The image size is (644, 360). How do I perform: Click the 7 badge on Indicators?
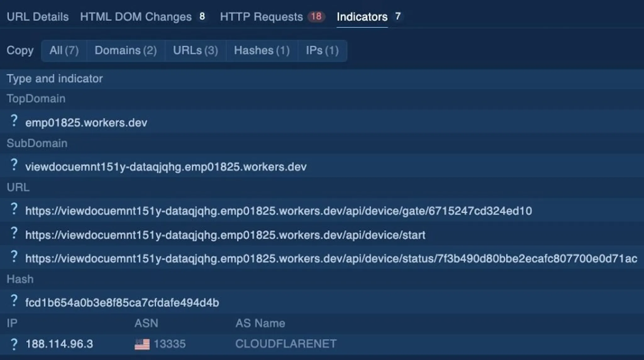coord(398,16)
